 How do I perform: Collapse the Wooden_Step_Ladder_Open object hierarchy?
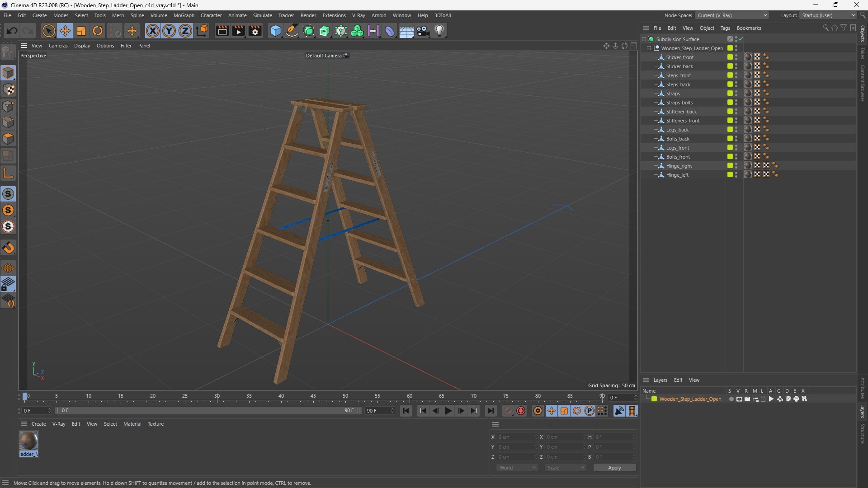point(650,48)
